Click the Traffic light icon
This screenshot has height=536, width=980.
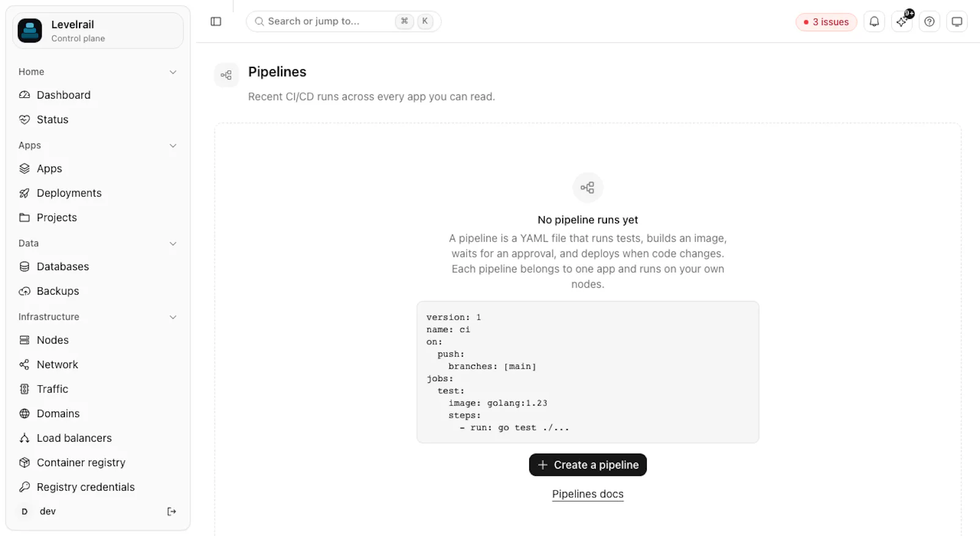[x=24, y=389]
